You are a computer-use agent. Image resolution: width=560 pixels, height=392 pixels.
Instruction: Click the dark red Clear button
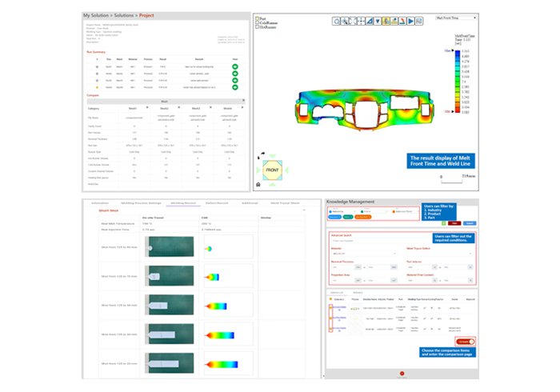point(454,223)
